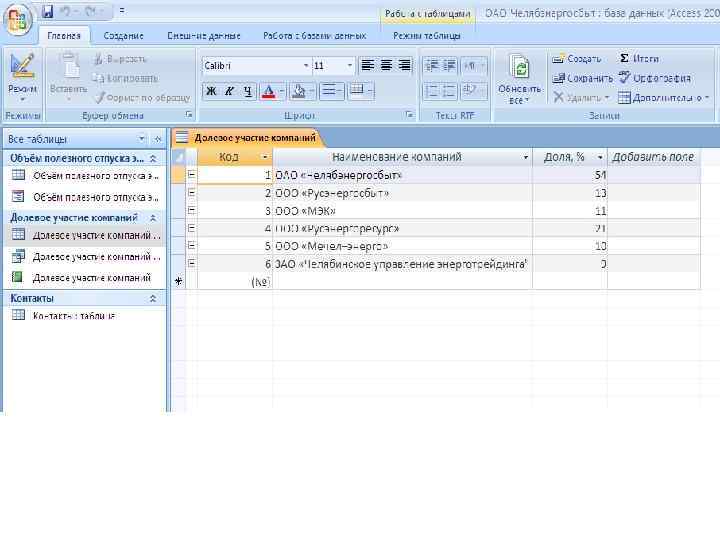Click Создать new record button

coord(577,59)
